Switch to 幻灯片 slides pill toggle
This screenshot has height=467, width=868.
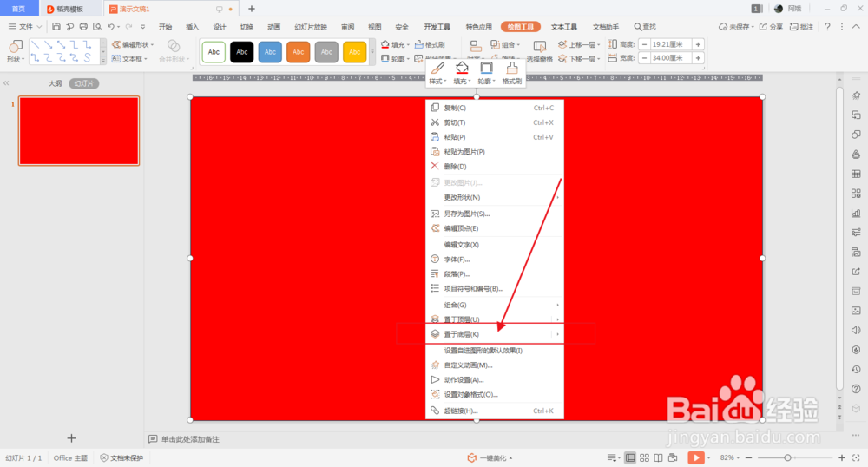[84, 83]
